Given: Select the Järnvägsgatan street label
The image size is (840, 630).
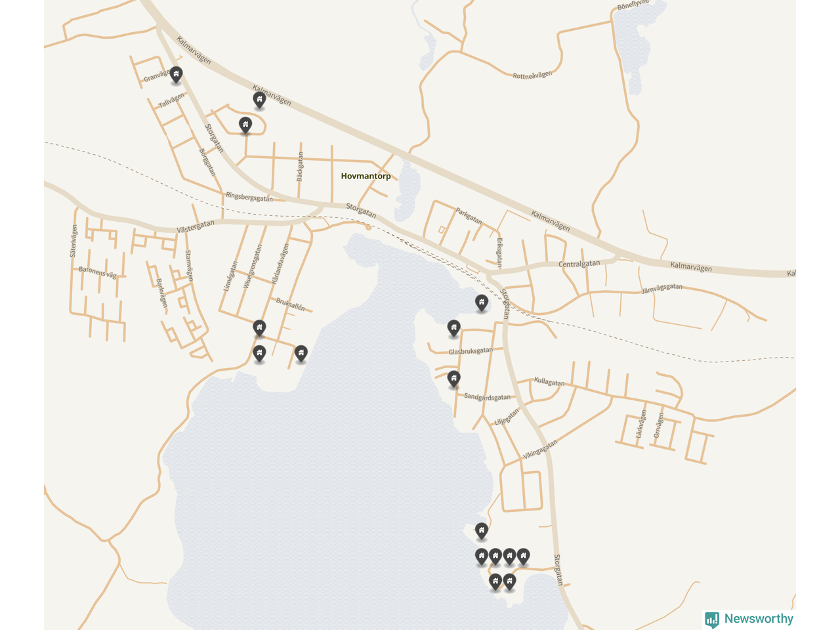Looking at the screenshot, I should (661, 288).
